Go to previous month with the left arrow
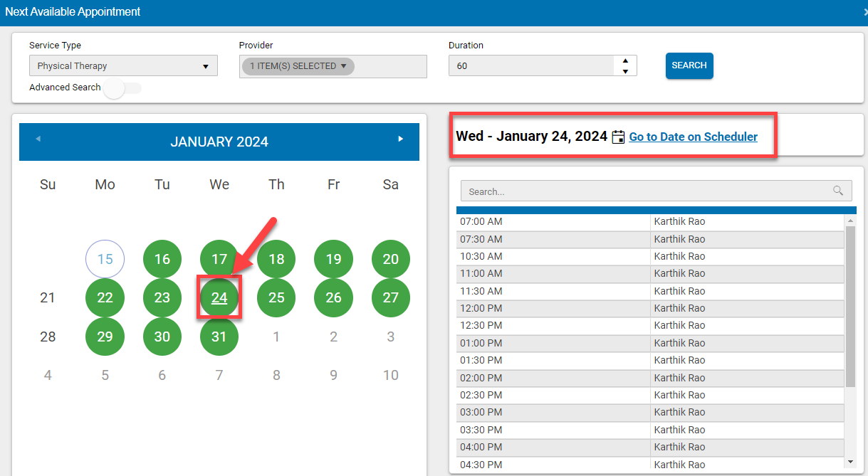The height and width of the screenshot is (476, 868). [x=38, y=141]
